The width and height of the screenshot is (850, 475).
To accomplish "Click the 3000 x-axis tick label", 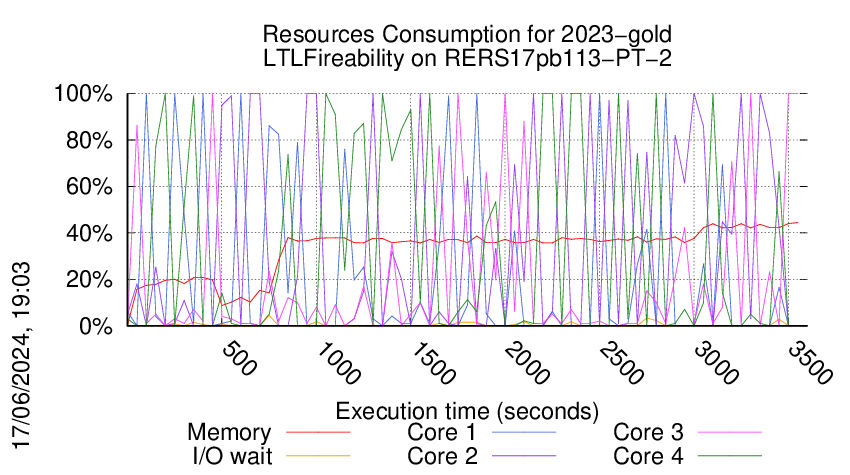I will pyautogui.click(x=716, y=363).
